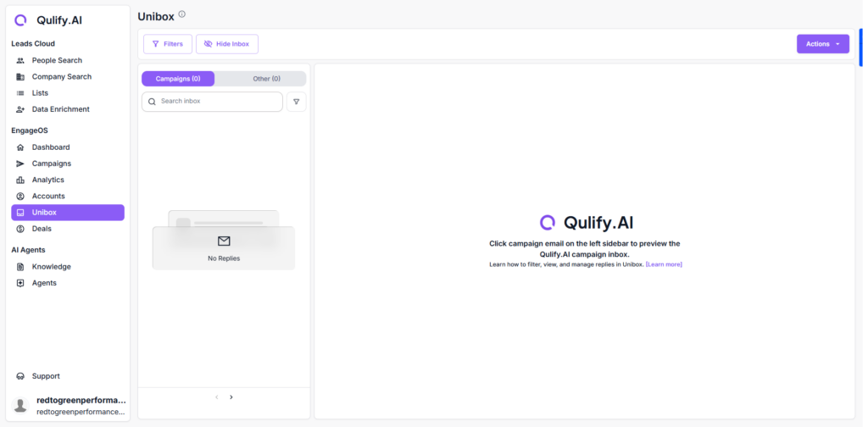The width and height of the screenshot is (868, 427).
Task: Toggle Hide Inbox visibility
Action: point(227,44)
